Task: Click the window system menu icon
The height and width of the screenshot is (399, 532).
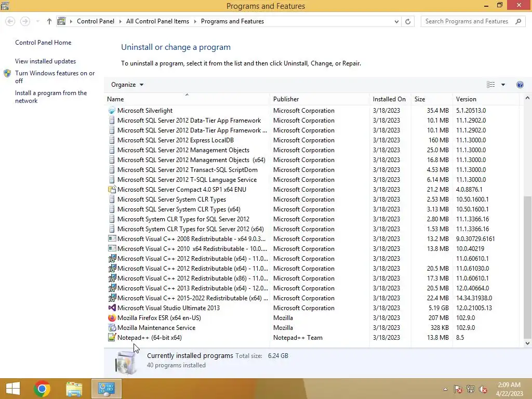Action: (x=5, y=6)
